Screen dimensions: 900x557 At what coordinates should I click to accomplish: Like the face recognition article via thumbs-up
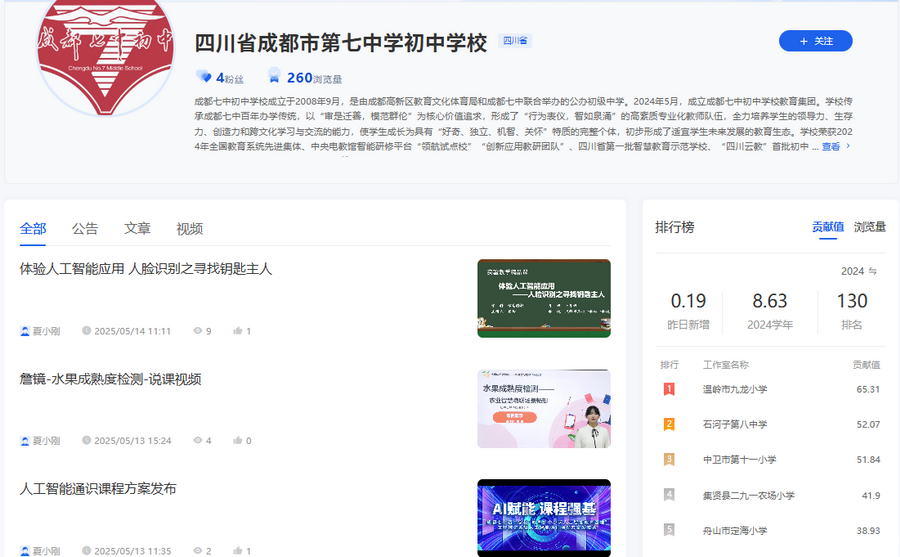point(237,331)
